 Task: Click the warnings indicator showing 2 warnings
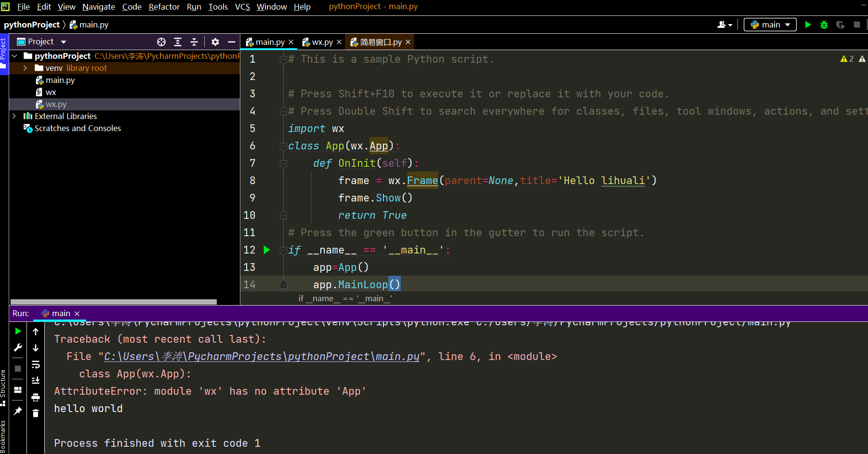pos(847,59)
